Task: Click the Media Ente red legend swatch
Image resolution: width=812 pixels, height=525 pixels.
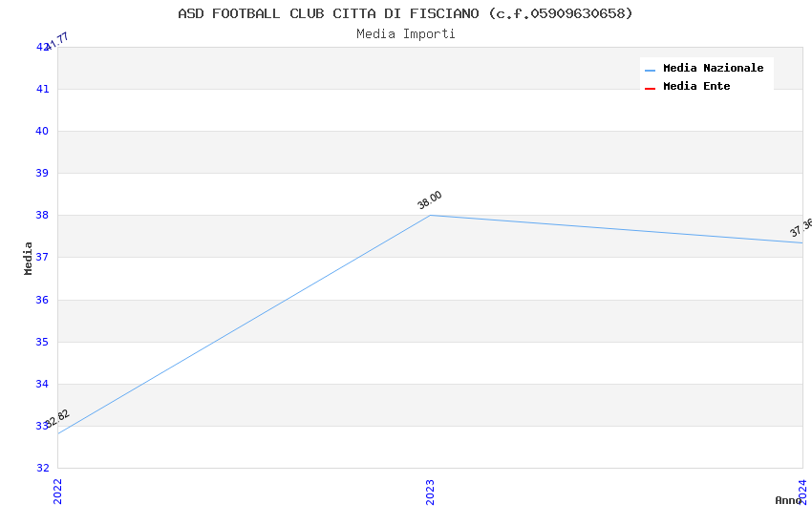Action: pyautogui.click(x=650, y=88)
